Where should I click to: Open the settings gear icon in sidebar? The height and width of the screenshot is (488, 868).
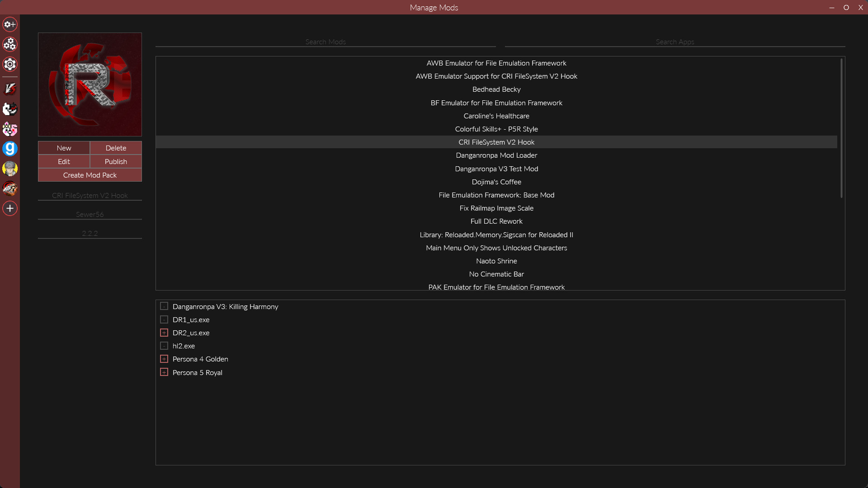pos(10,64)
